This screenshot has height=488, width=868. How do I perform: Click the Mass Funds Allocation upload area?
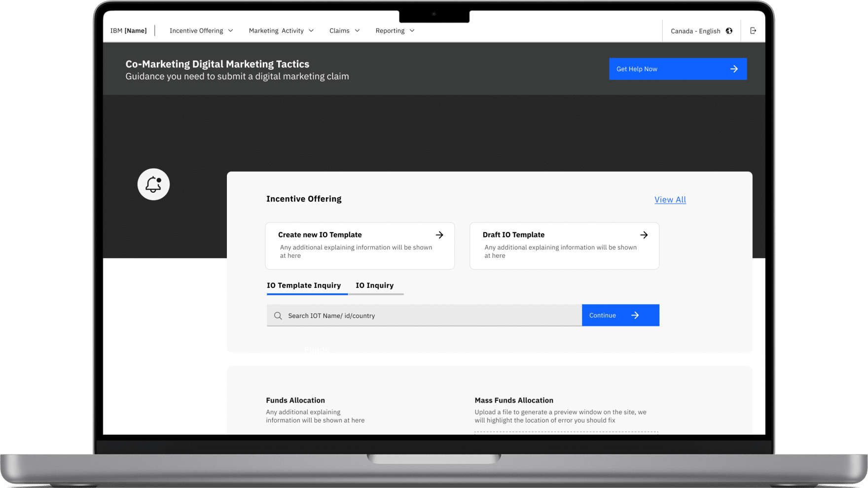point(565,434)
